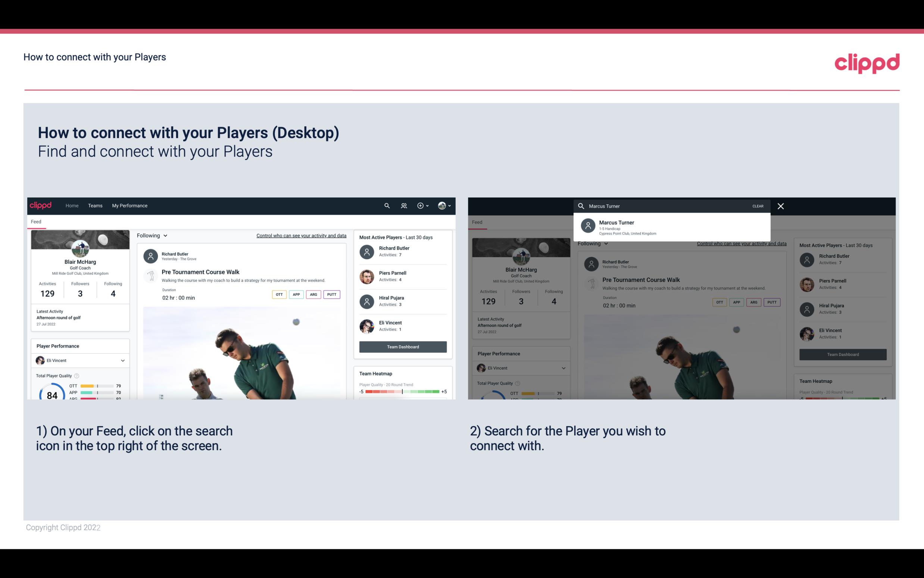Open the My Performance nav dropdown
This screenshot has height=578, width=924.
pyautogui.click(x=130, y=205)
